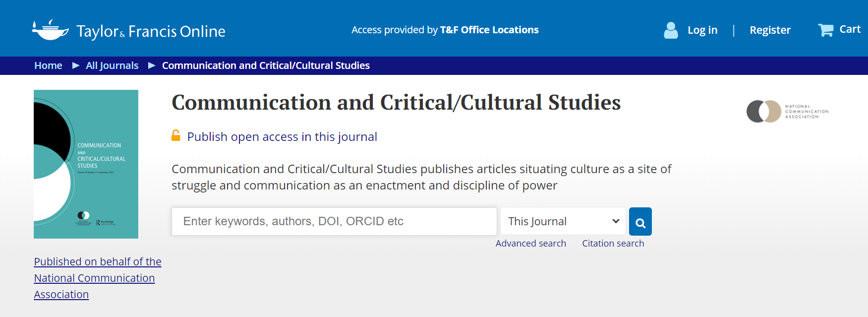The image size is (868, 317).
Task: Click the orange open access padlock icon
Action: pyautogui.click(x=176, y=135)
